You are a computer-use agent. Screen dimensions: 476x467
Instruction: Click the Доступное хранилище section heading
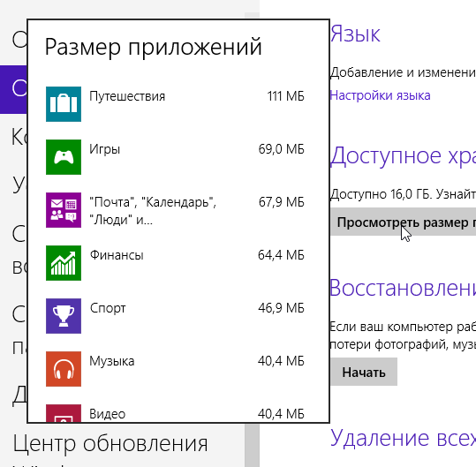403,156
